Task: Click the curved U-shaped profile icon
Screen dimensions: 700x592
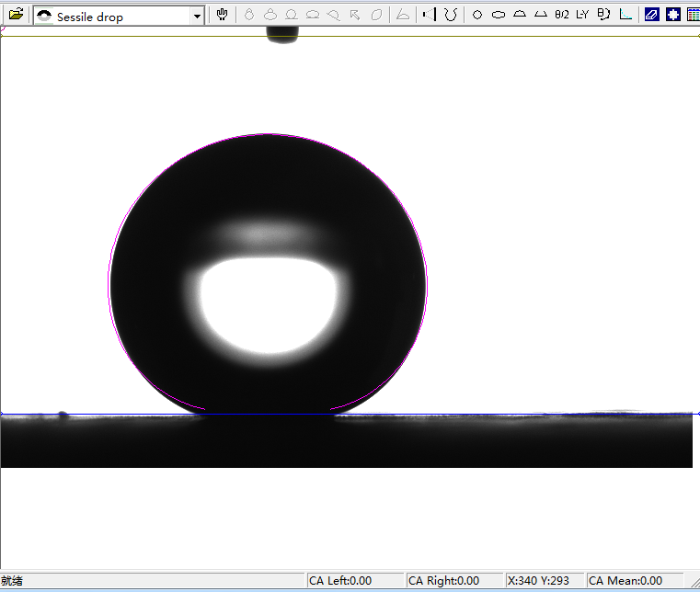Action: point(451,15)
